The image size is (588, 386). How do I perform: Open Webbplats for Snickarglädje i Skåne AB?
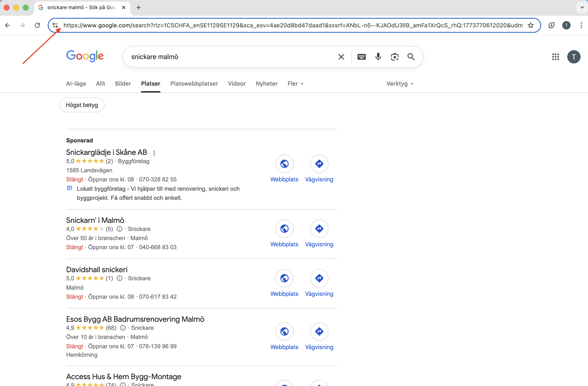pyautogui.click(x=284, y=164)
